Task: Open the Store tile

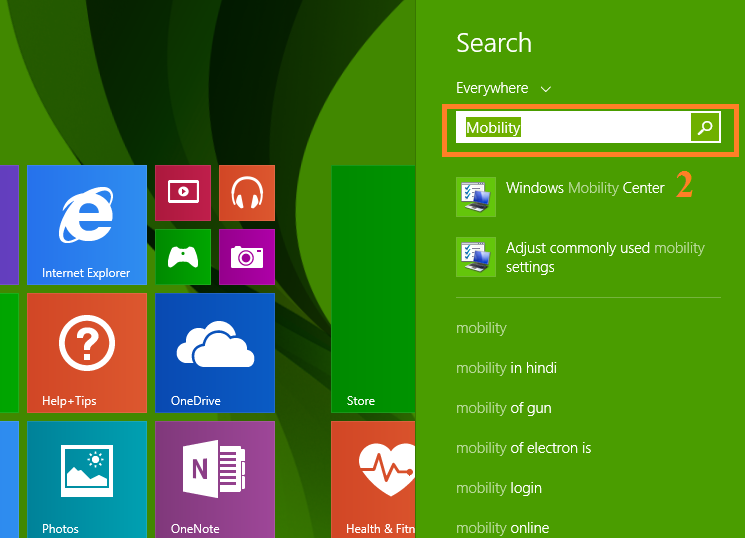Action: (x=373, y=289)
